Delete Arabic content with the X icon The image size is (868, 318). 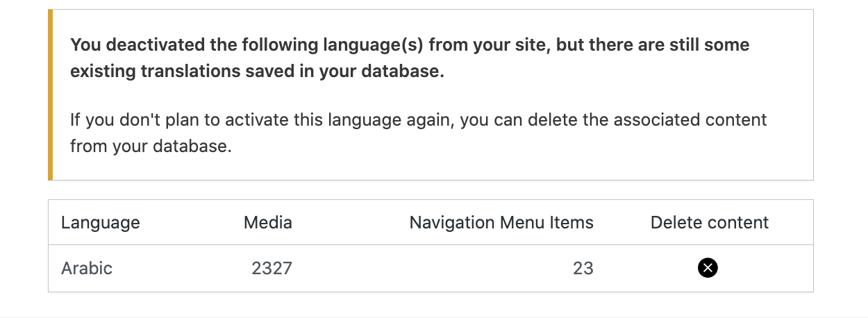708,267
